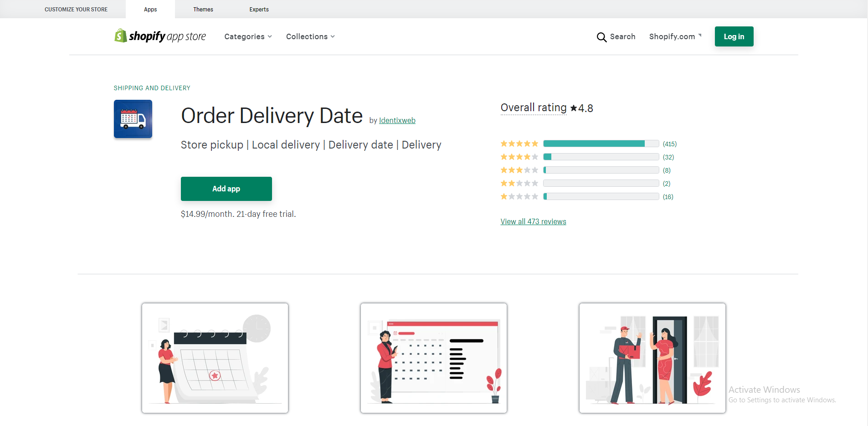Viewport: 868px width, 426px height.
Task: Select the 5-star rating row stars
Action: (x=519, y=143)
